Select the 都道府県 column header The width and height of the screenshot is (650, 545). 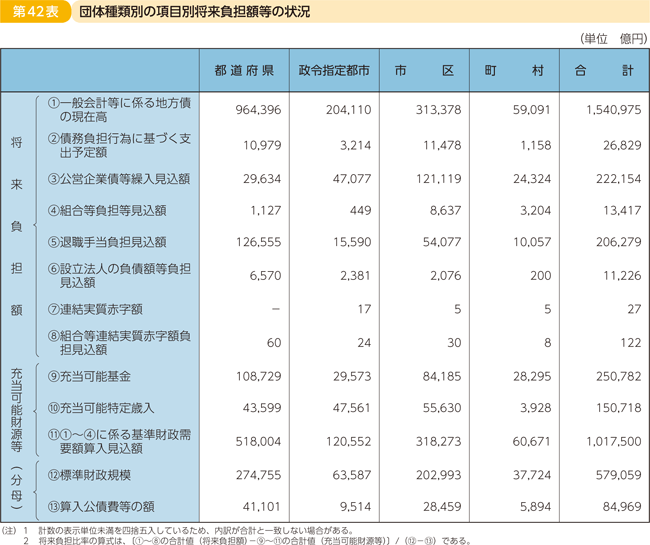pyautogui.click(x=244, y=70)
